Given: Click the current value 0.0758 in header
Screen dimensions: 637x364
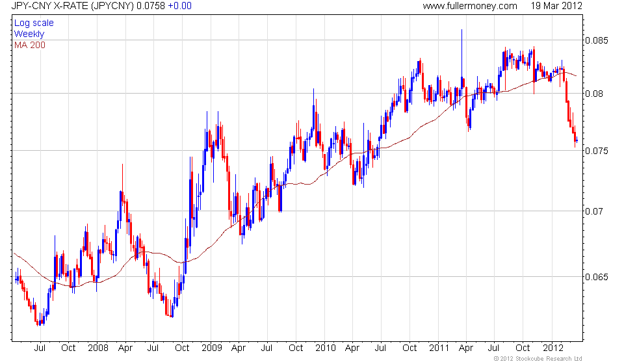Looking at the screenshot, I should click(151, 6).
